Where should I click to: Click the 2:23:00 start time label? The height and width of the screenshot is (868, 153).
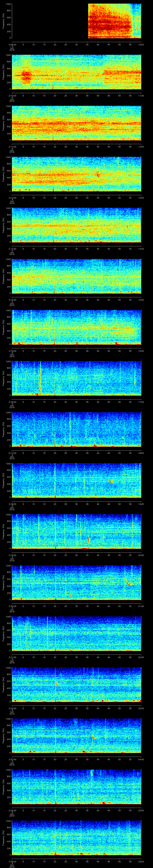coord(12,759)
